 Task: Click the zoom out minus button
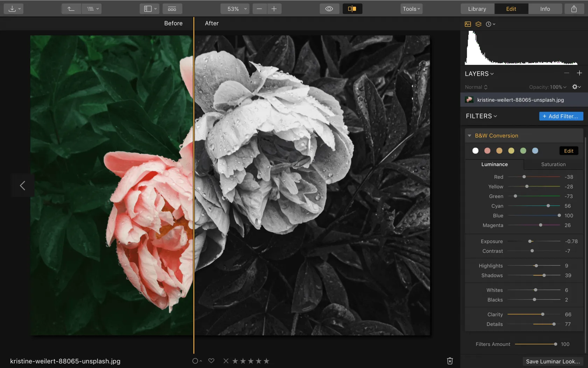(x=259, y=9)
